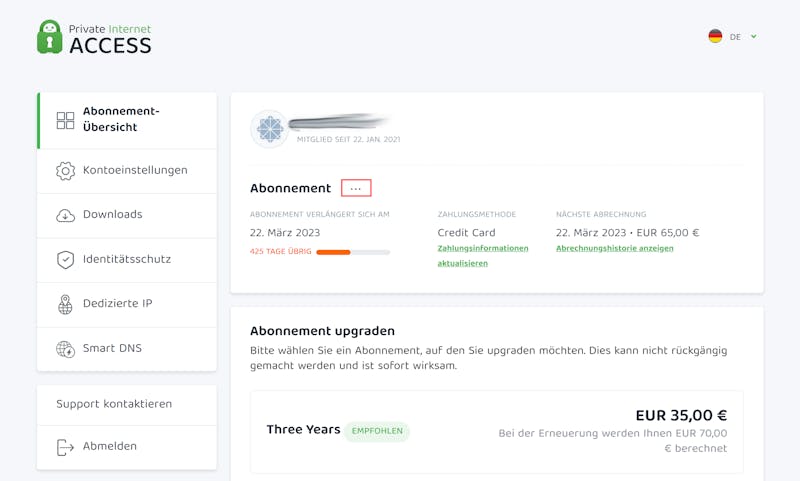Click the Abonnement upgraden heading

pos(322,331)
